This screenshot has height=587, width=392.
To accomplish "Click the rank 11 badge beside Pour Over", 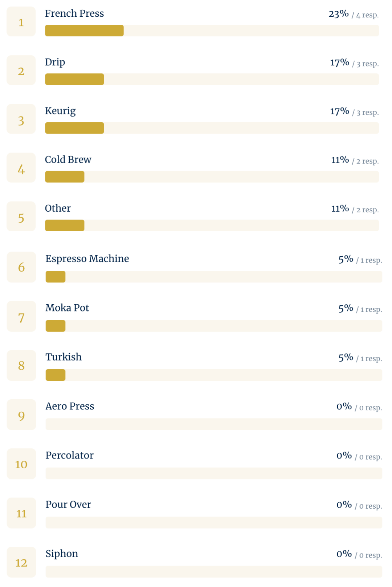I will [x=21, y=513].
